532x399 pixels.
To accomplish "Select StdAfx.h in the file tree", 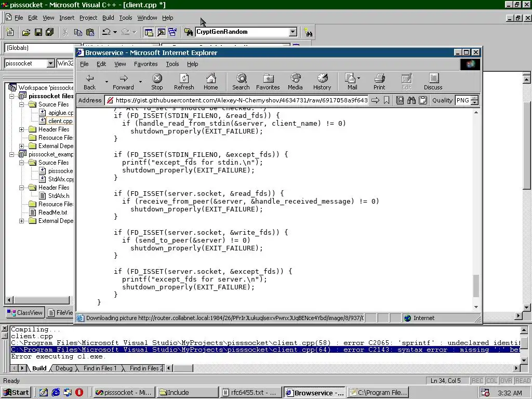I will [x=59, y=196].
